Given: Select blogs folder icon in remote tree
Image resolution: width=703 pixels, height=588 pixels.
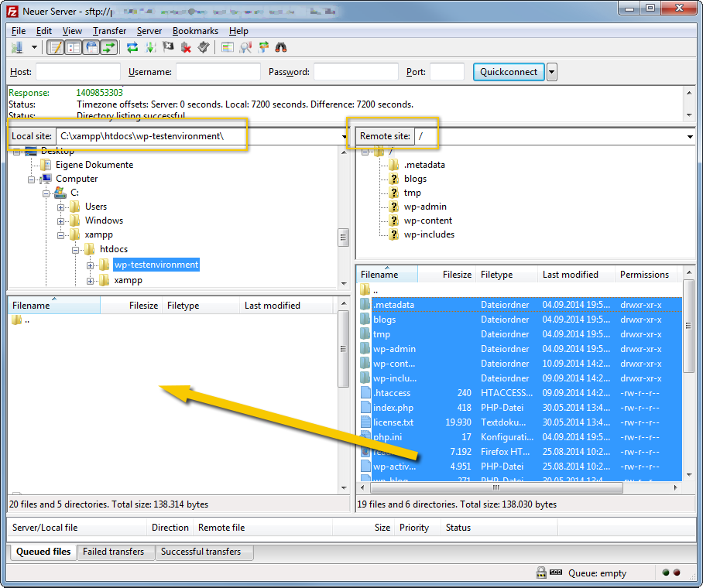Looking at the screenshot, I should (393, 179).
